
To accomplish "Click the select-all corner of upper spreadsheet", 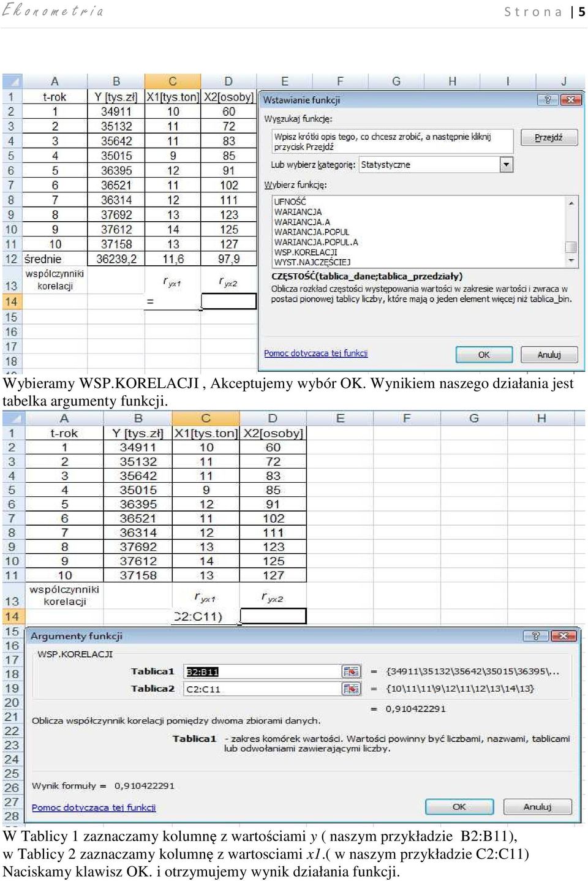I will (x=12, y=81).
